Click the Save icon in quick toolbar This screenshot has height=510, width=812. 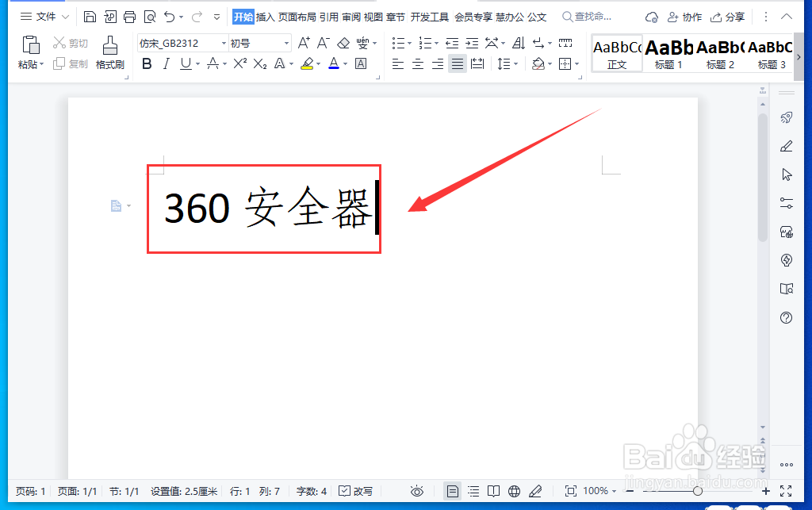(90, 17)
